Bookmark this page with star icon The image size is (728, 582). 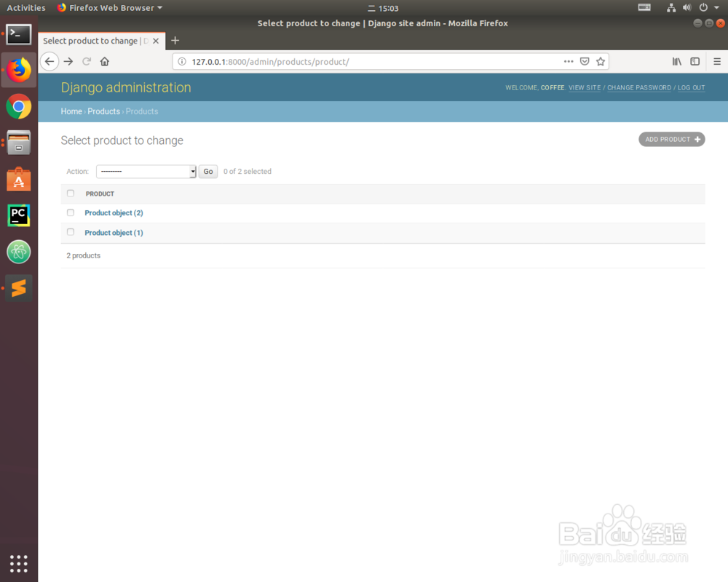601,61
